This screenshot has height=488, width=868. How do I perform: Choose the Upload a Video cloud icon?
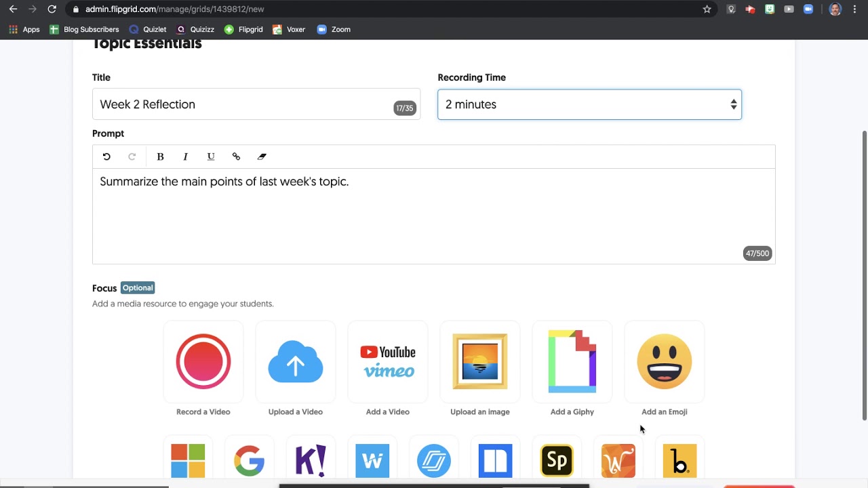(x=296, y=362)
